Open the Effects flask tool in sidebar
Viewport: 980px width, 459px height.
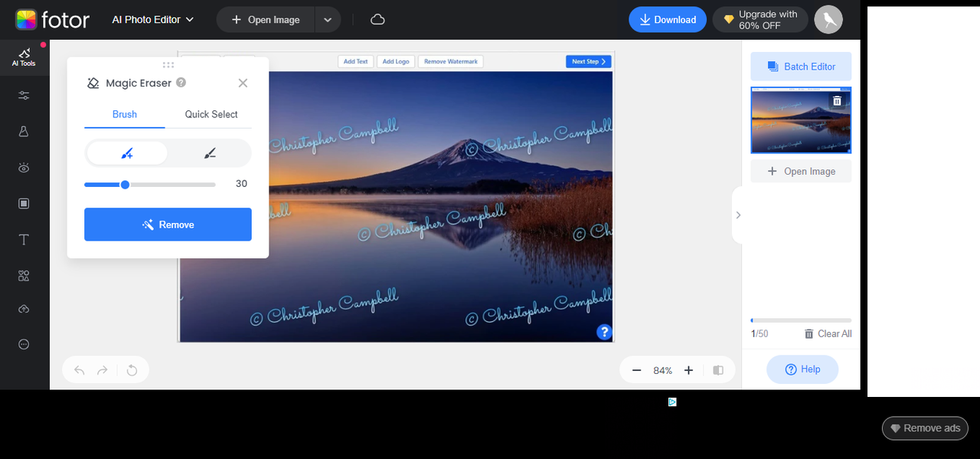[x=24, y=131]
